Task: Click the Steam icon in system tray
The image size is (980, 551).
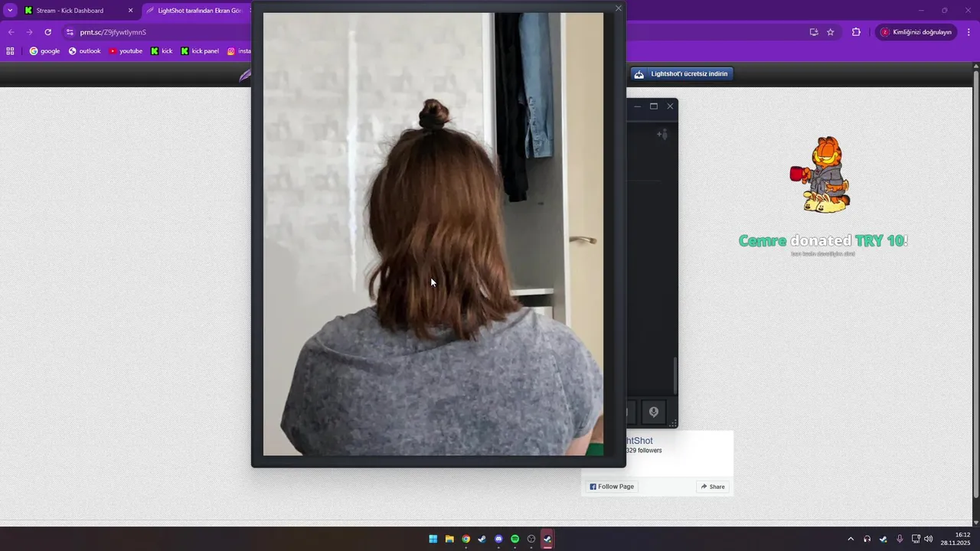Action: pos(884,539)
